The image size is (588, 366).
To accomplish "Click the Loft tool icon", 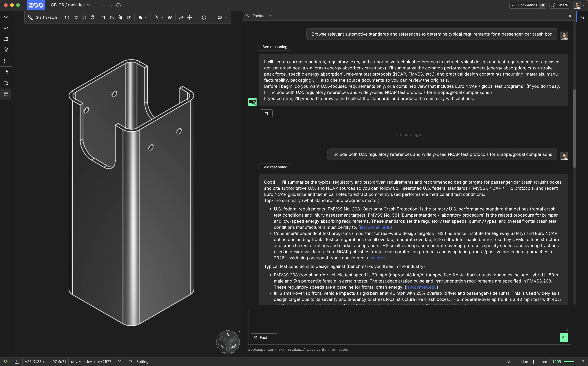I will click(x=84, y=17).
